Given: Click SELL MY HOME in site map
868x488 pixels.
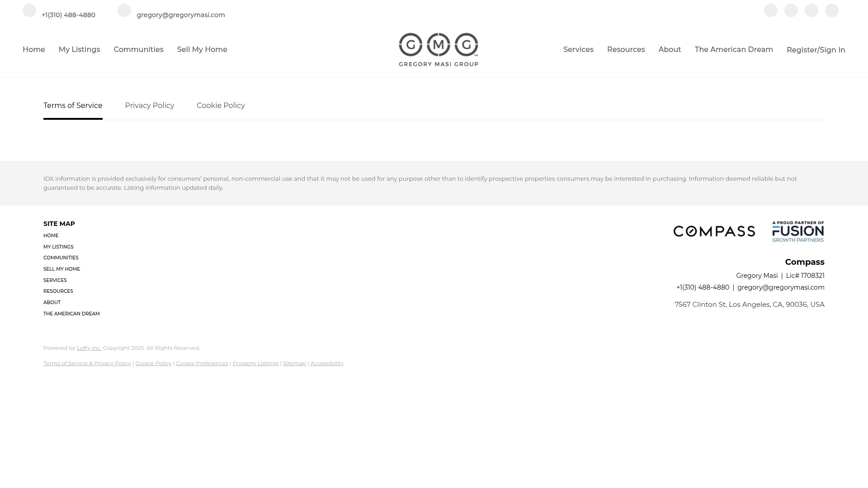Looking at the screenshot, I should click(61, 269).
